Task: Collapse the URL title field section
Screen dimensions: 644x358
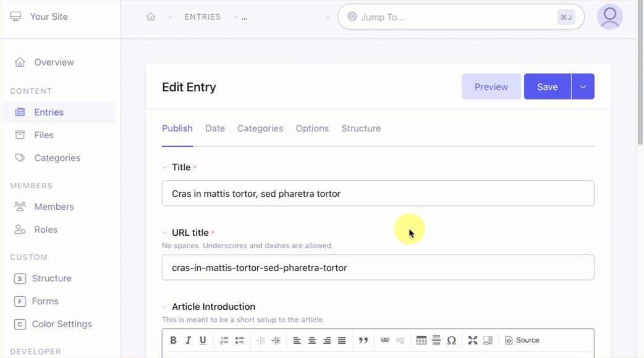Action: (x=164, y=233)
